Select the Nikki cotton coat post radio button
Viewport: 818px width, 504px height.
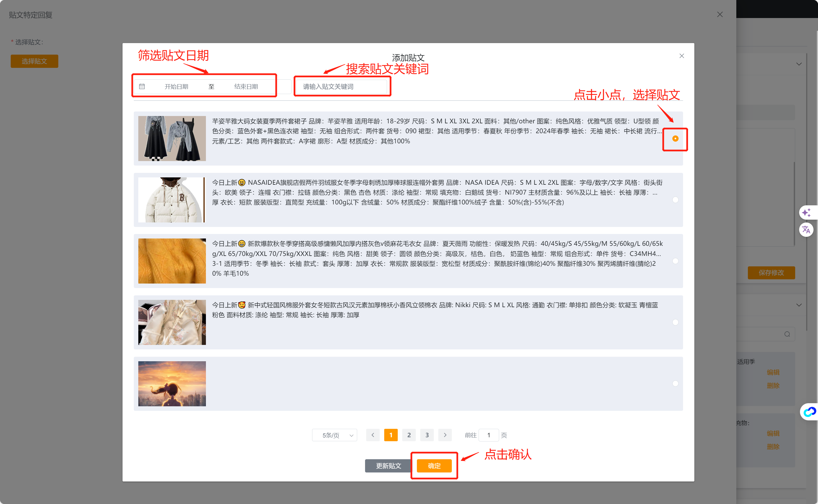[x=675, y=322]
